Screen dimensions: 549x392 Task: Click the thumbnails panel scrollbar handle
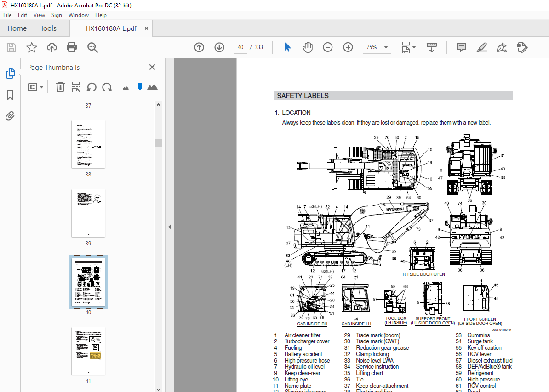[x=158, y=142]
